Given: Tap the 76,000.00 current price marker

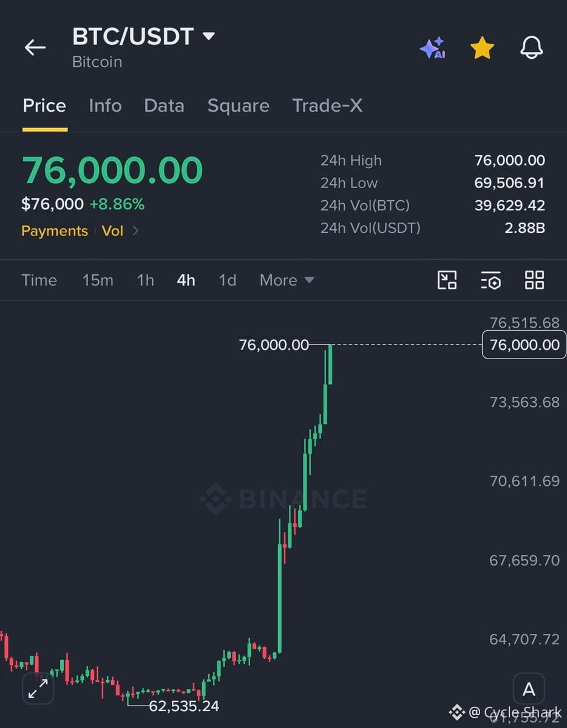Looking at the screenshot, I should (x=524, y=345).
